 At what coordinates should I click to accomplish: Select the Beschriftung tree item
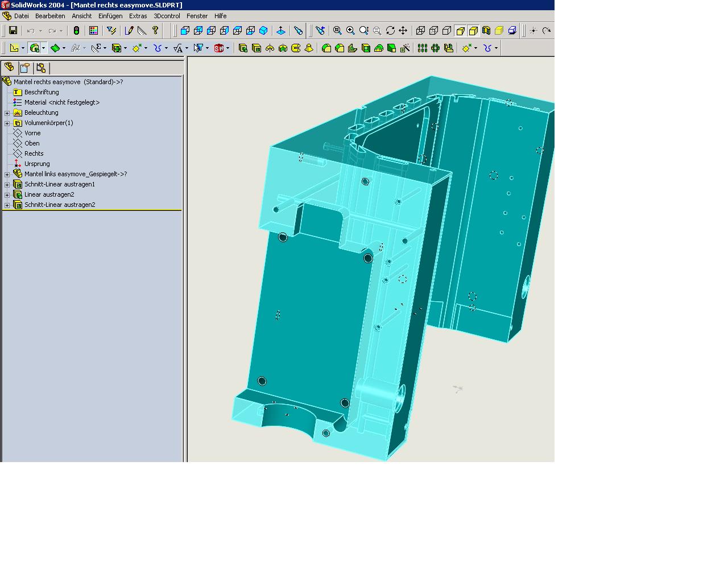[42, 92]
